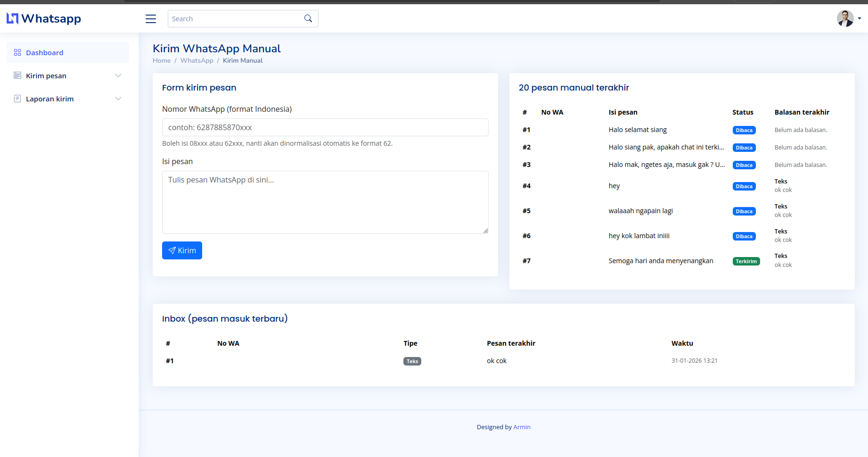Click the Laporan kirim sidebar icon
This screenshot has width=868, height=457.
[x=17, y=99]
